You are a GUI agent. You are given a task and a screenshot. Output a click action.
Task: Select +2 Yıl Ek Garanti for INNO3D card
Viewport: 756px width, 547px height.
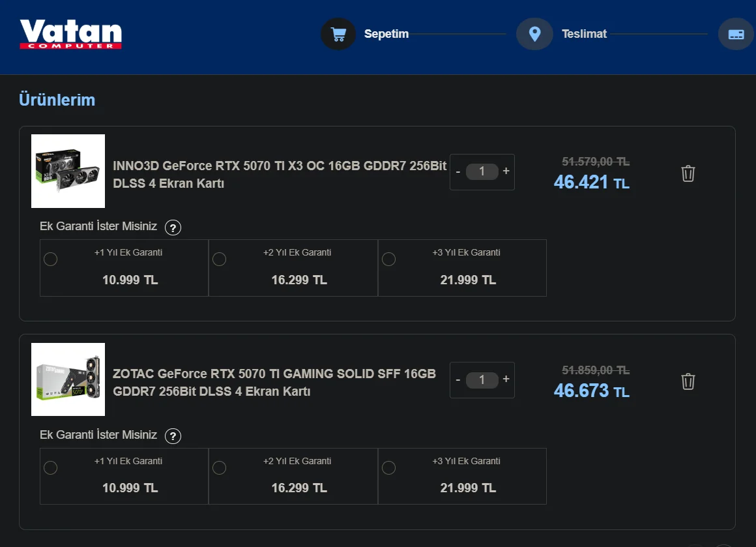pyautogui.click(x=220, y=259)
